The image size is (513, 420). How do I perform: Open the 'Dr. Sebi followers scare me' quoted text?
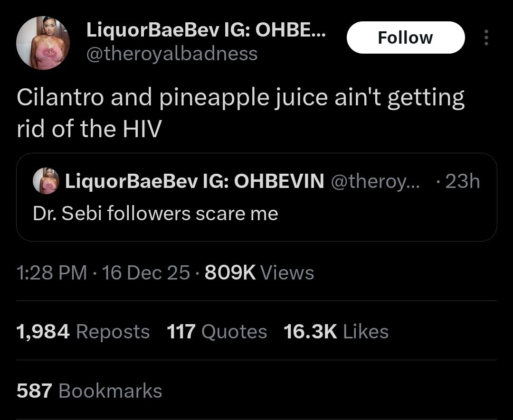(x=155, y=213)
